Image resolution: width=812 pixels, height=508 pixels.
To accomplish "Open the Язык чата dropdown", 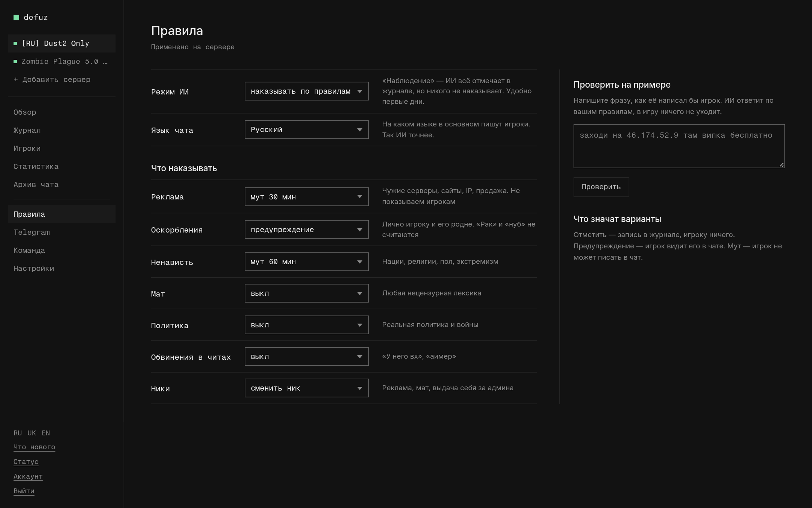I will pyautogui.click(x=306, y=129).
